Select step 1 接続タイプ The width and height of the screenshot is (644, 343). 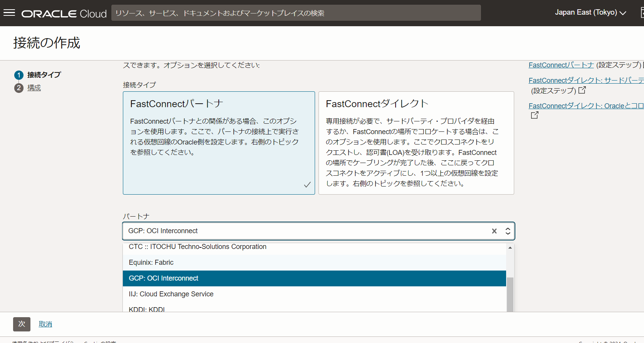click(44, 75)
